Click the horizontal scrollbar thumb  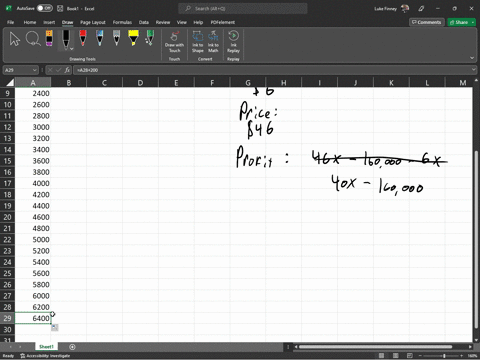pos(375,347)
